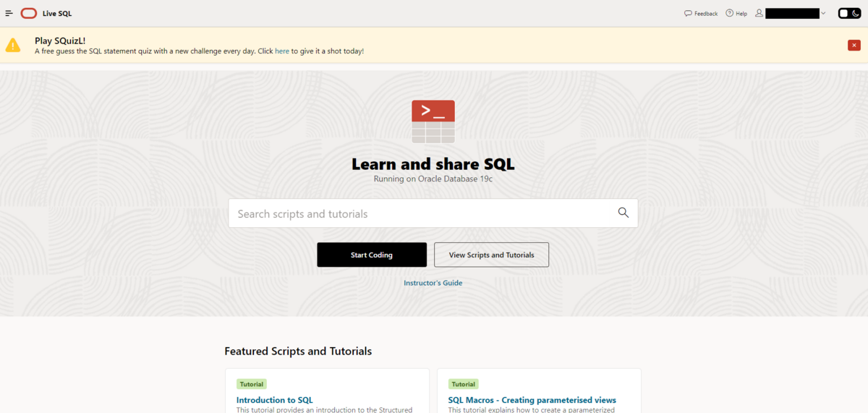Open the Instructor's Guide link
Image resolution: width=868 pixels, height=413 pixels.
[x=433, y=283]
